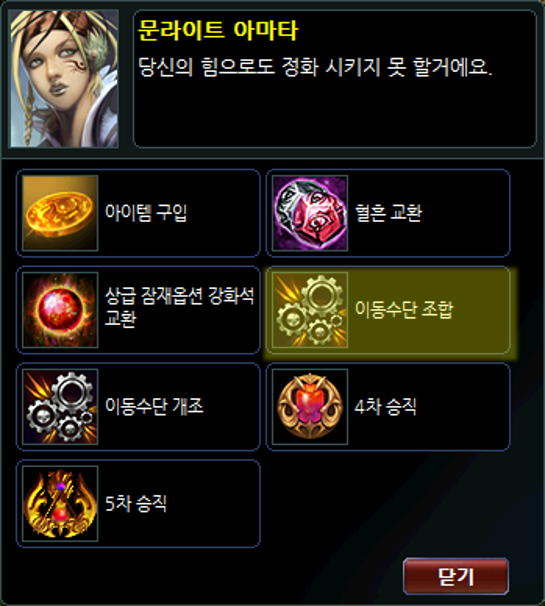The width and height of the screenshot is (545, 606).
Task: Select the 5차 승직 option label
Action: point(136,504)
